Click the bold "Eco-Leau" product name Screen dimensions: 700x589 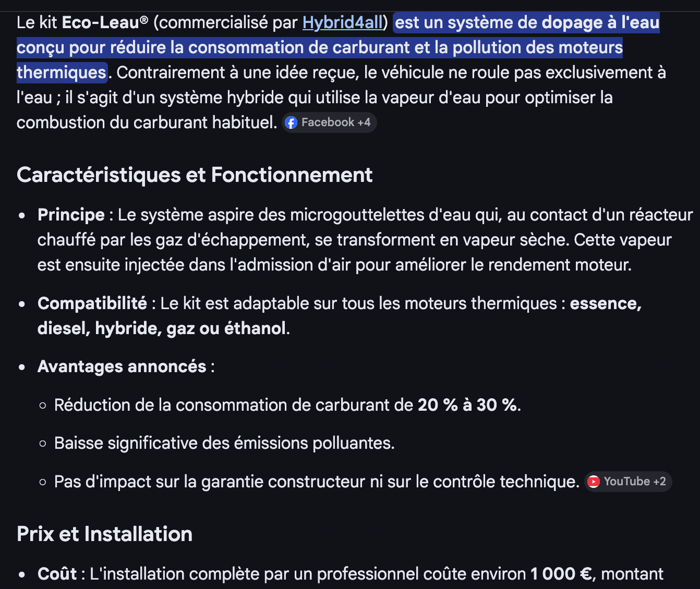coord(105,22)
